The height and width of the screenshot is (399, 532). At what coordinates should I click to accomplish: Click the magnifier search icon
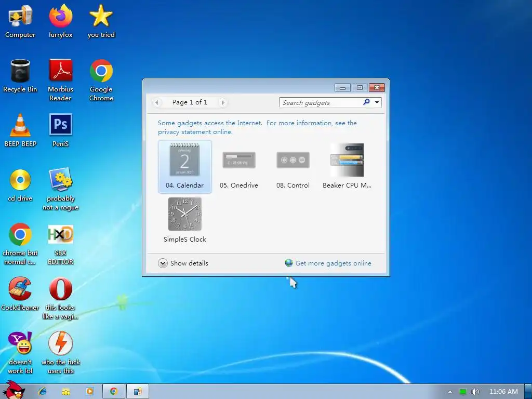click(366, 102)
